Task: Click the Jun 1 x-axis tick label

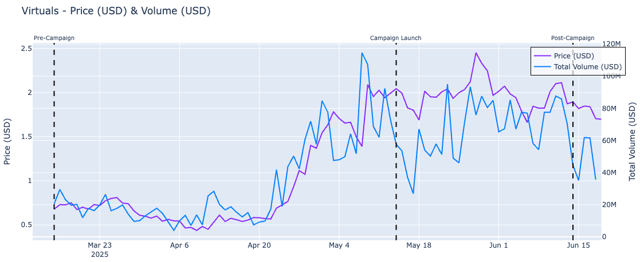Action: (x=498, y=245)
